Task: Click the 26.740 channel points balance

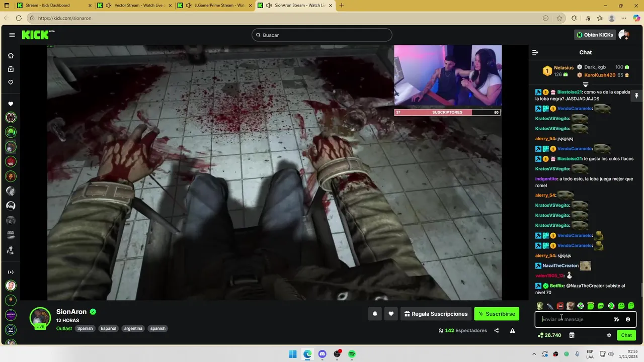Action: (x=549, y=335)
